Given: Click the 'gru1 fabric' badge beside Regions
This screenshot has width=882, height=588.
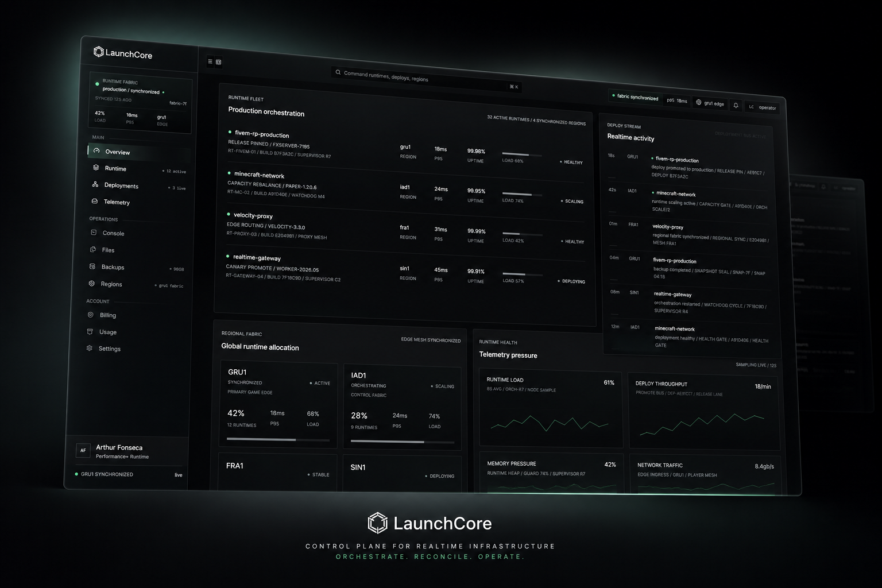Looking at the screenshot, I should (169, 285).
